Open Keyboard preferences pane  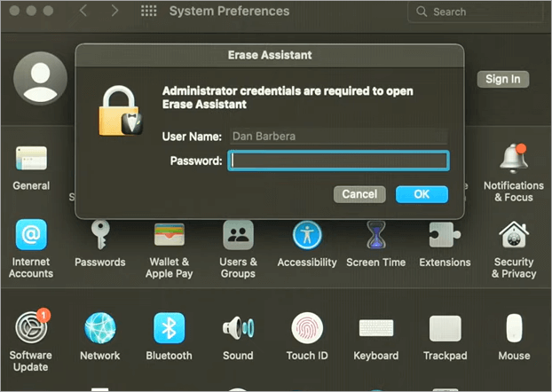[x=376, y=328]
